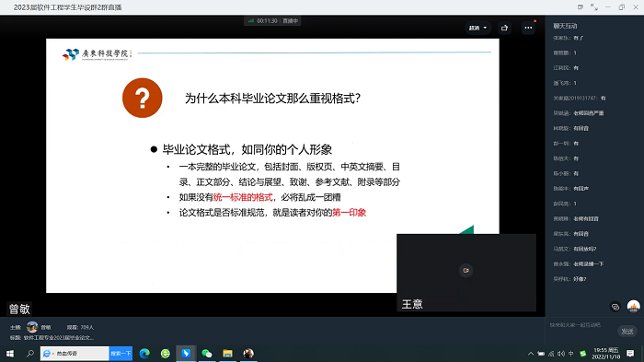The width and height of the screenshot is (644, 362).
Task: Toggle the 中 input method indicator
Action: (571, 354)
